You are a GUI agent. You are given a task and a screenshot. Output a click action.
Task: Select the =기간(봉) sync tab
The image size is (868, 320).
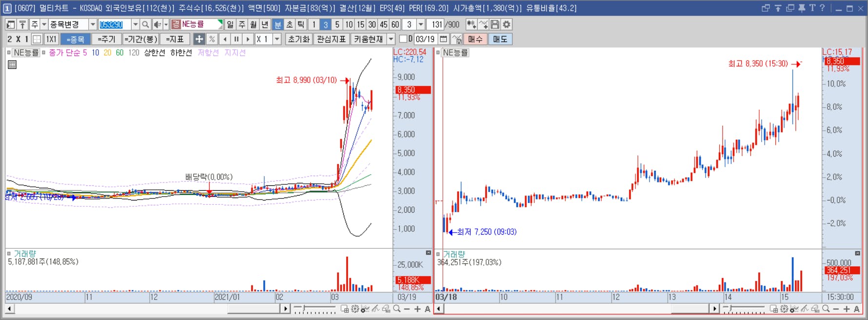tap(141, 39)
